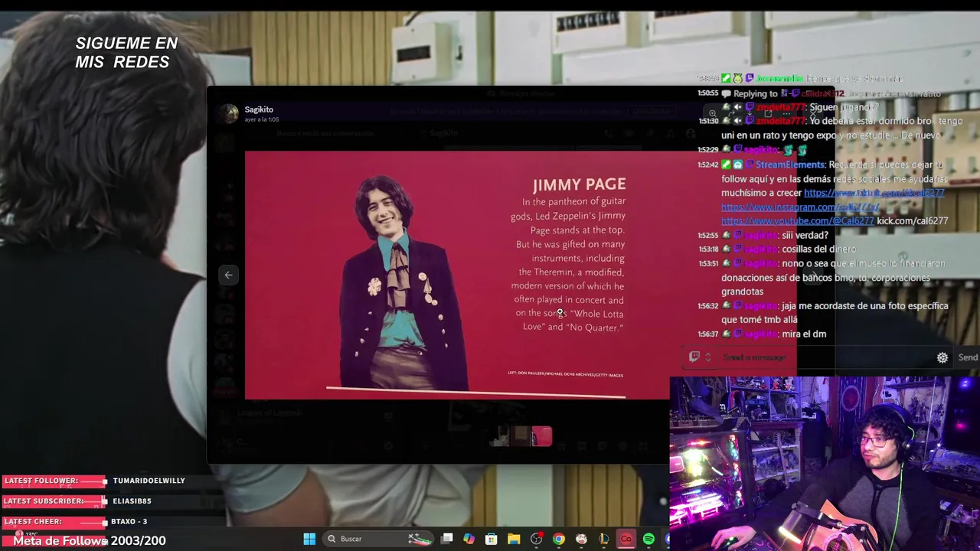Click the zmdelta777 username asking 'Siguen jugando?'

[781, 107]
